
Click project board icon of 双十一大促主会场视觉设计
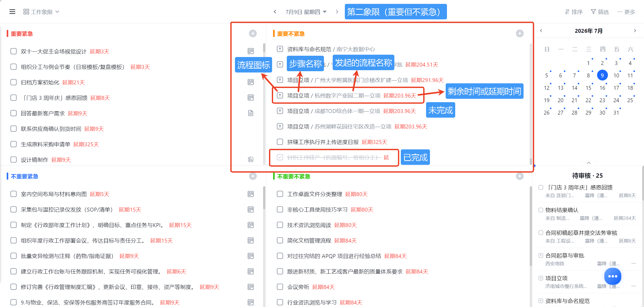click(x=251, y=51)
